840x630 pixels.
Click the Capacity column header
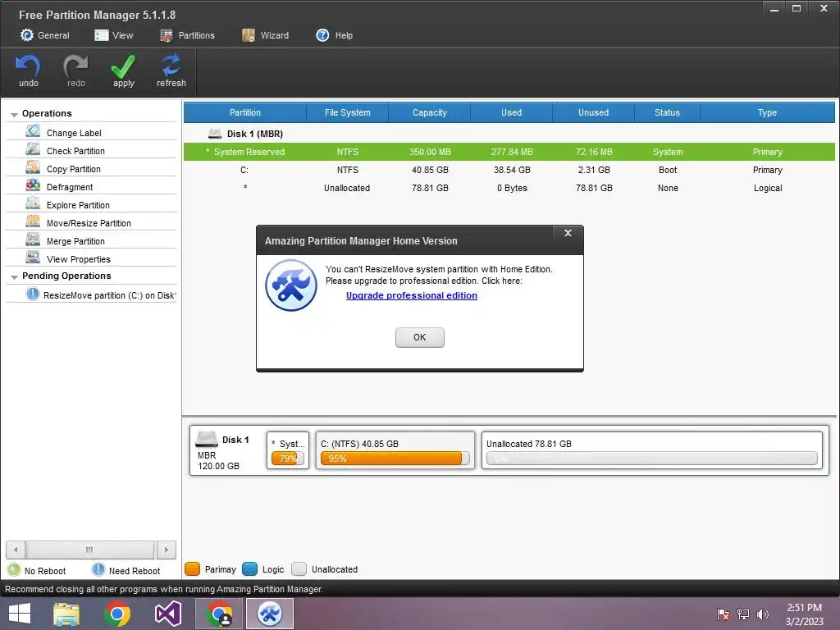coord(430,112)
